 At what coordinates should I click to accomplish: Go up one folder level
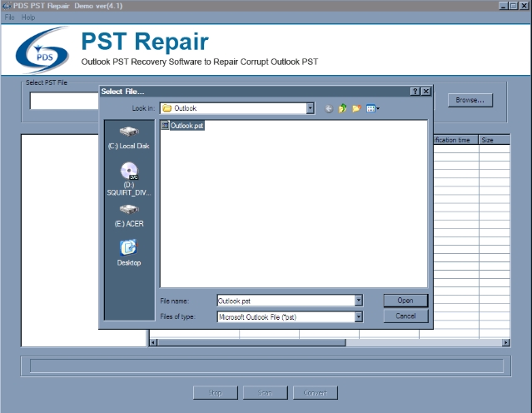pyautogui.click(x=342, y=108)
